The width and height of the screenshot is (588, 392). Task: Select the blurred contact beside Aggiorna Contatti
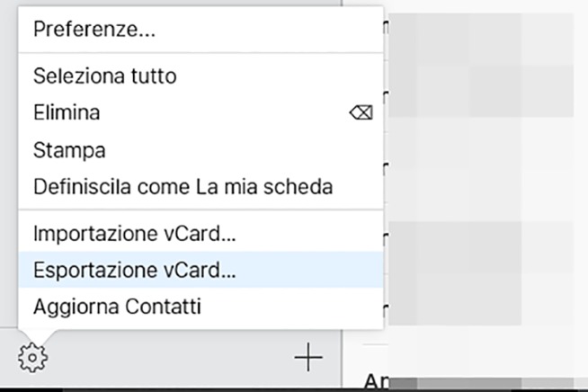tap(455, 299)
